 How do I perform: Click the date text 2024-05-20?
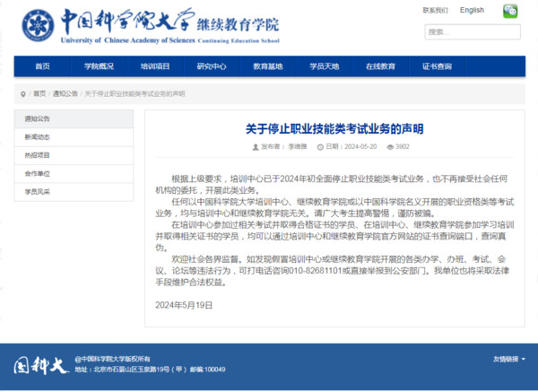coord(360,147)
